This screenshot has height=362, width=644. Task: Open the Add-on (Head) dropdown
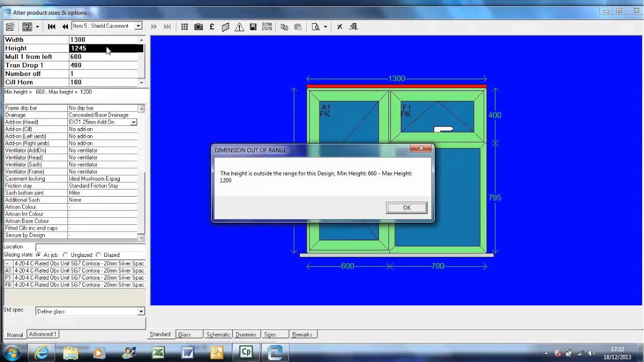[133, 122]
